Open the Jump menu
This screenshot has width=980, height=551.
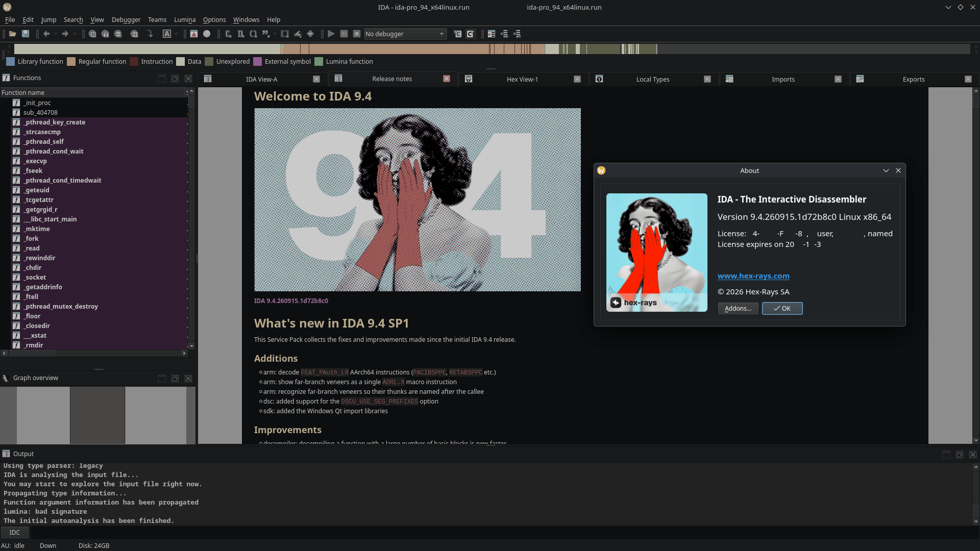48,19
